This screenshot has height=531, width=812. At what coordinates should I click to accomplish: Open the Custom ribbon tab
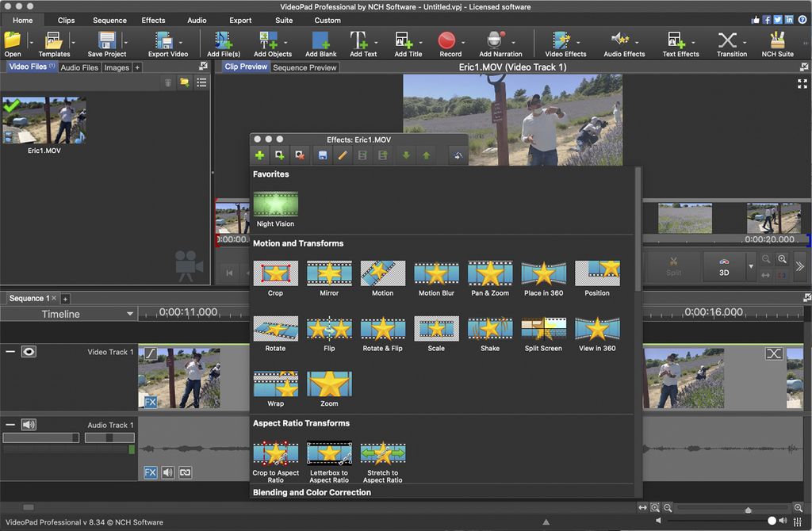click(x=327, y=20)
